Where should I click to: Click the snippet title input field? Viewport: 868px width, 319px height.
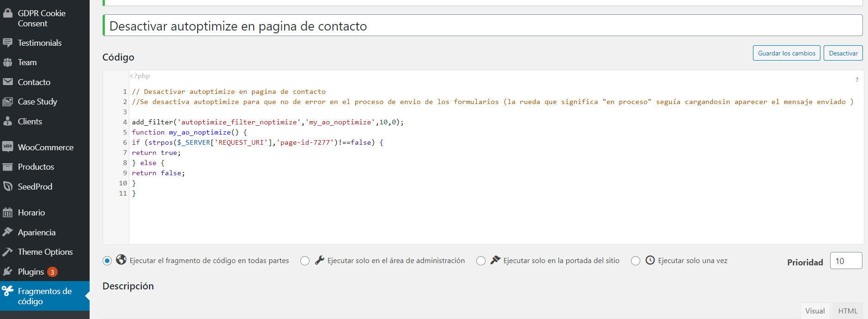pos(483,25)
